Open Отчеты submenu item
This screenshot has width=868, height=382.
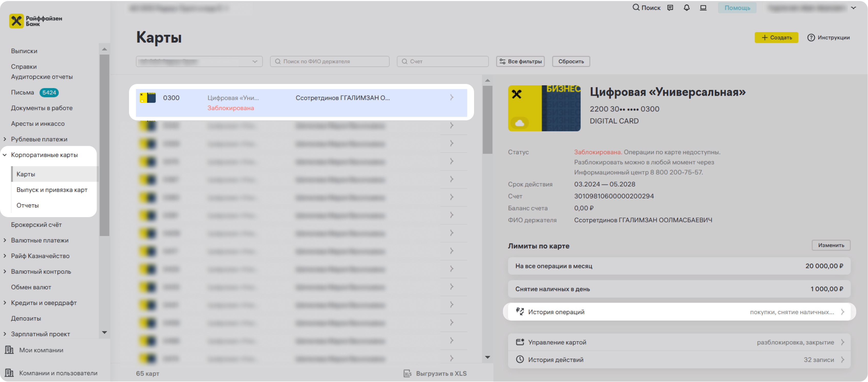(28, 205)
